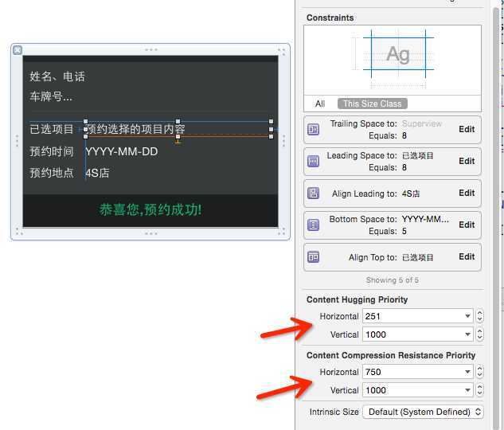Select the YYYY-MM-DD label in canvas
The width and height of the screenshot is (504, 430).
pos(122,151)
